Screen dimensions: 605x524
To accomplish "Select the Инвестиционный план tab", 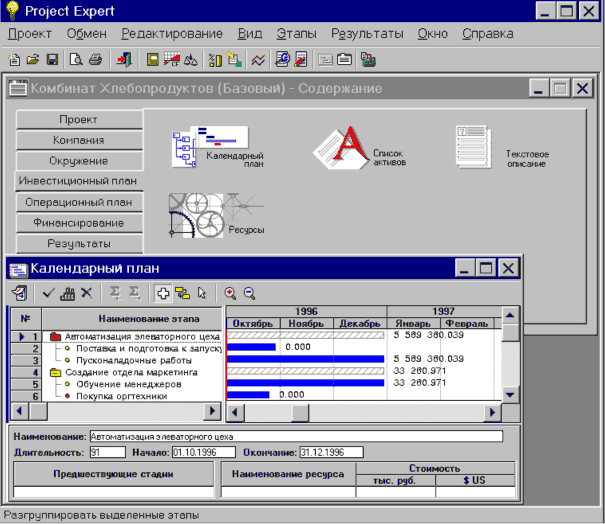I will tap(78, 181).
